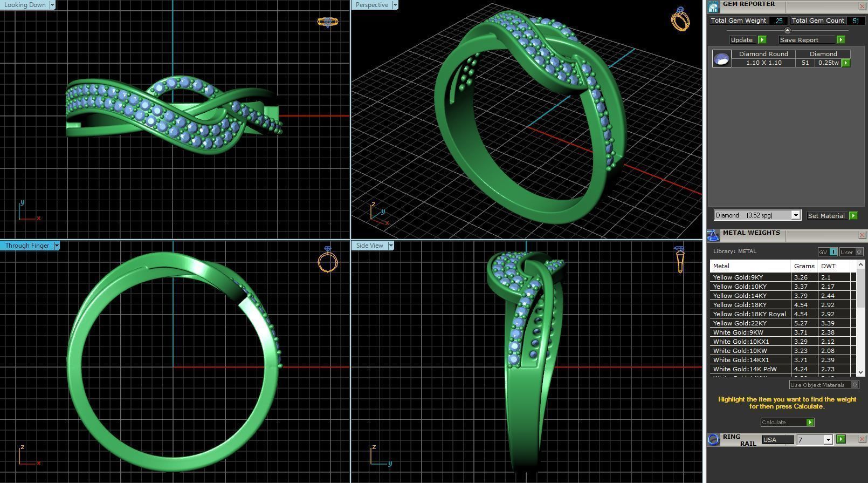The height and width of the screenshot is (483, 868).
Task: Click the Gem Reporter panel icon
Action: [x=713, y=6]
